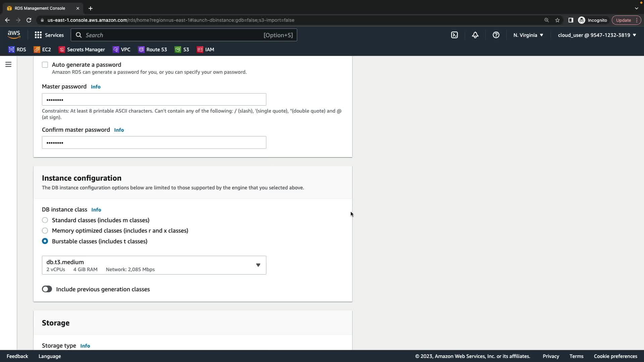644x362 pixels.
Task: Open the N. Virginia region dropdown
Action: 528,35
